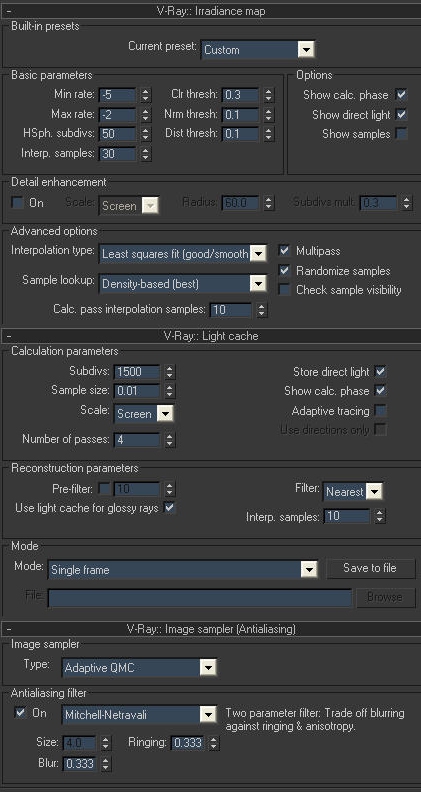
Task: Open the Current preset dropdown
Action: click(x=257, y=50)
